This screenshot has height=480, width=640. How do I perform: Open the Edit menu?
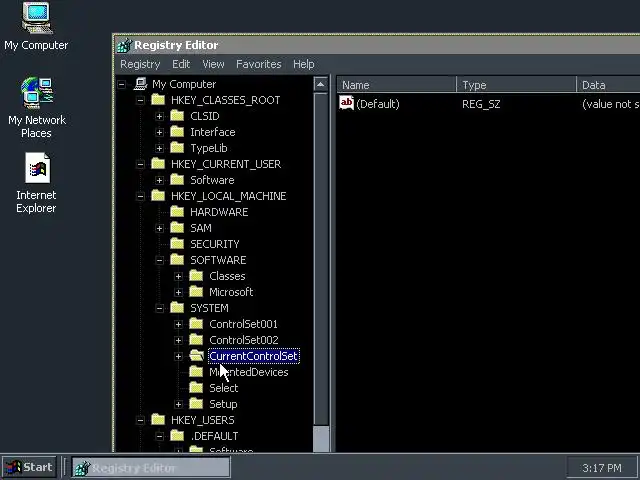[x=181, y=64]
